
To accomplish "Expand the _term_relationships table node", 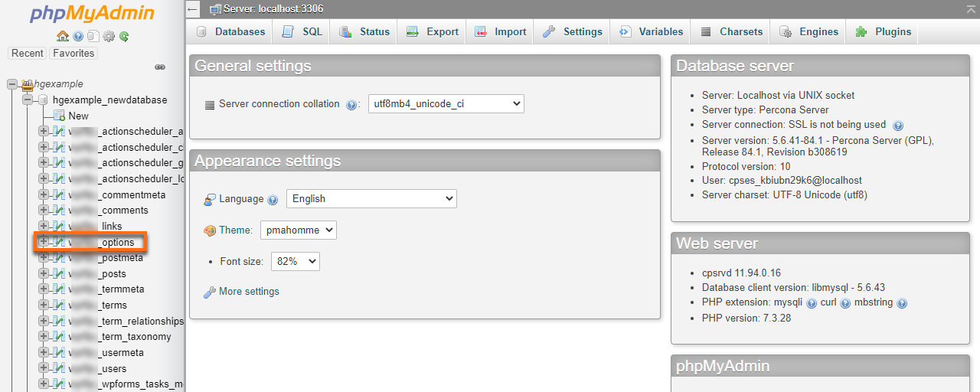I will 44,321.
